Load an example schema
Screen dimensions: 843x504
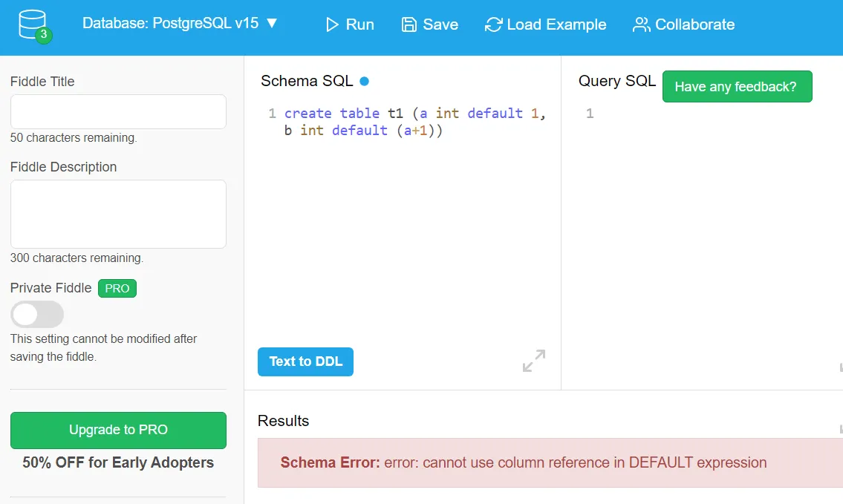[545, 24]
